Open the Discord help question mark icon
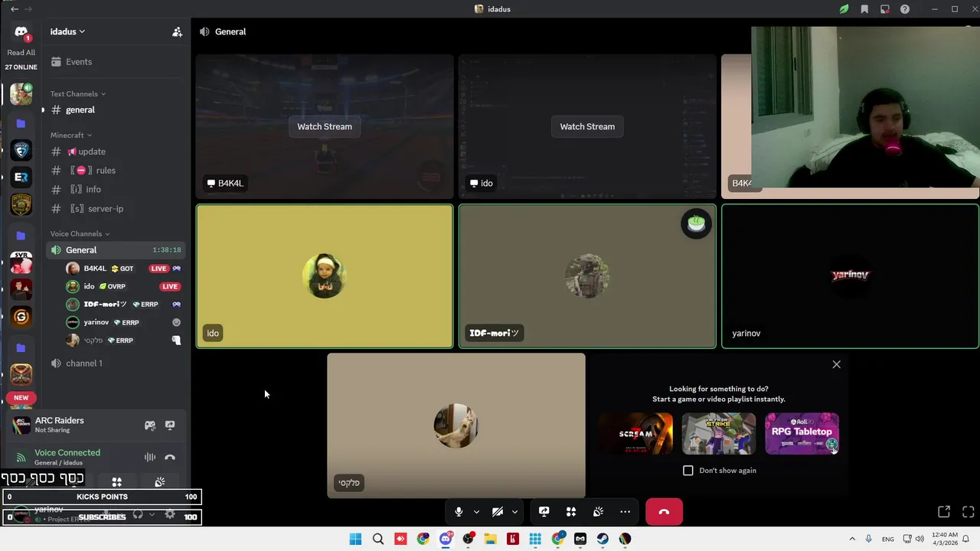 (905, 9)
